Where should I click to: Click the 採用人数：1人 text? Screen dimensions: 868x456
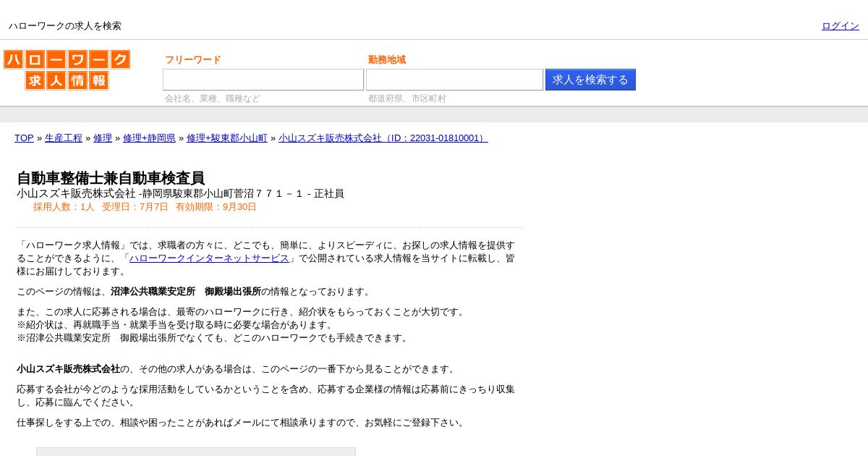click(x=64, y=207)
